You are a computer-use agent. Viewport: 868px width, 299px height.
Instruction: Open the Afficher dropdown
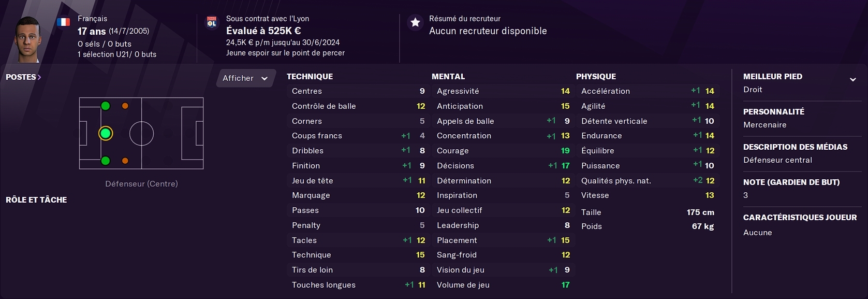click(246, 78)
